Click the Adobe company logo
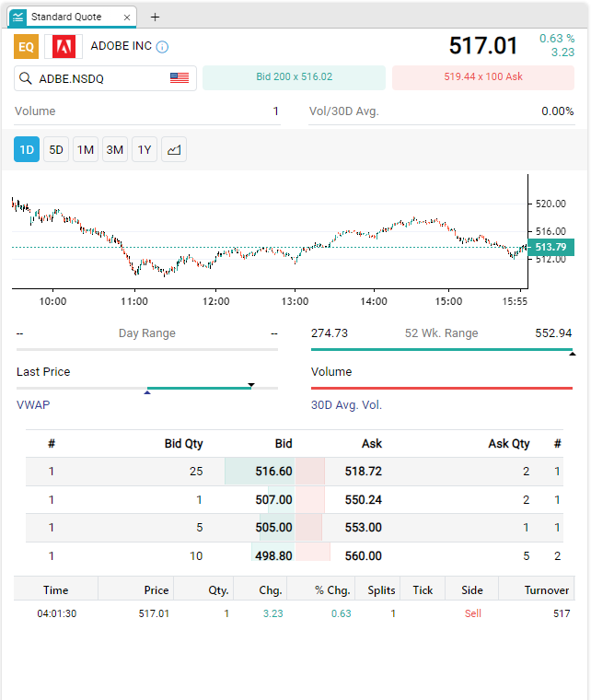Image resolution: width=591 pixels, height=700 pixels. (64, 46)
